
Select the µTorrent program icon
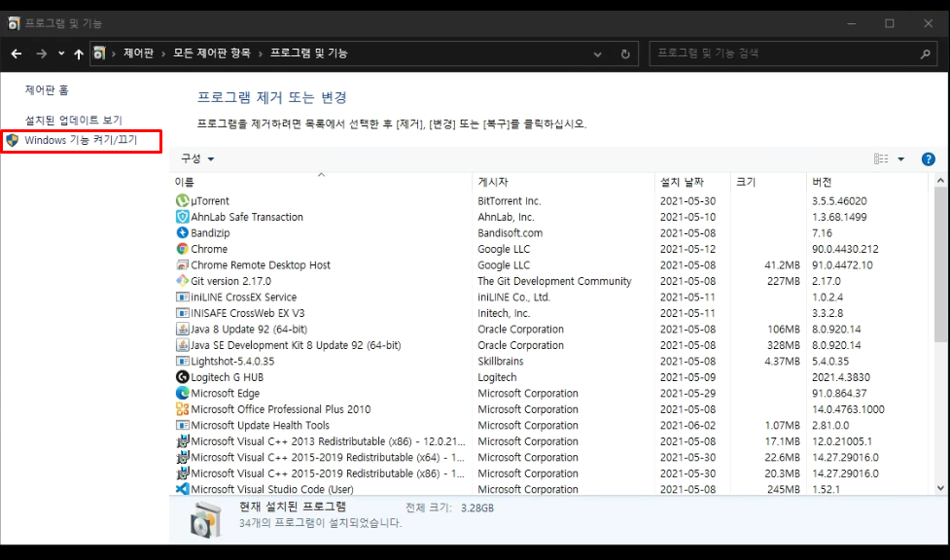point(182,200)
